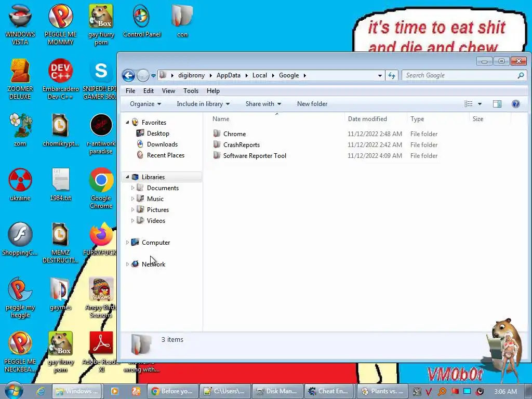Image resolution: width=532 pixels, height=399 pixels.
Task: Expand the Computer node
Action: coord(127,242)
